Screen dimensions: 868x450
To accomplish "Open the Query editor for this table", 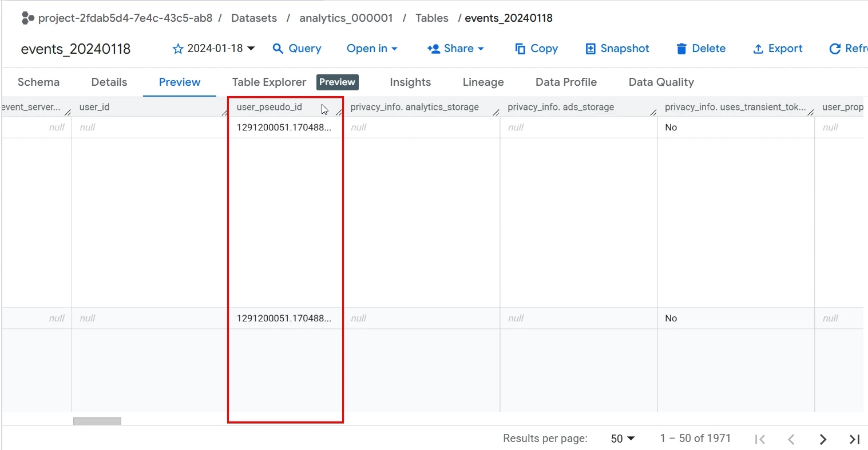I will coord(297,49).
